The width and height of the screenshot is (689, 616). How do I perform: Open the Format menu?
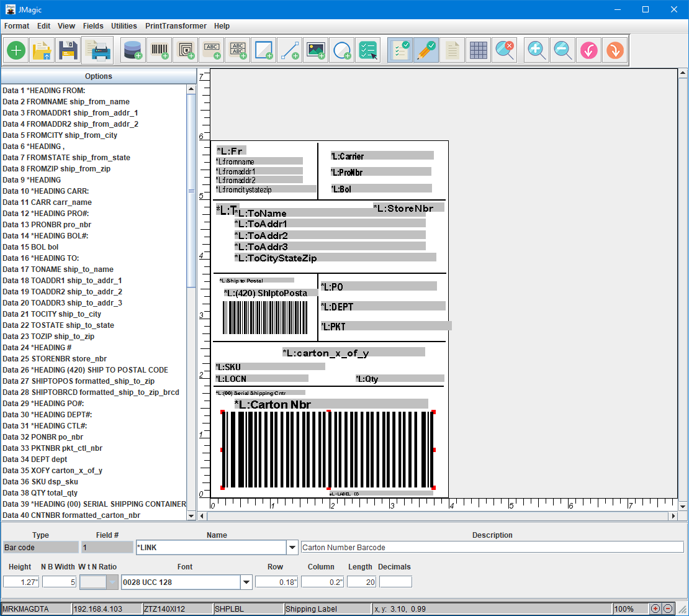pyautogui.click(x=17, y=26)
